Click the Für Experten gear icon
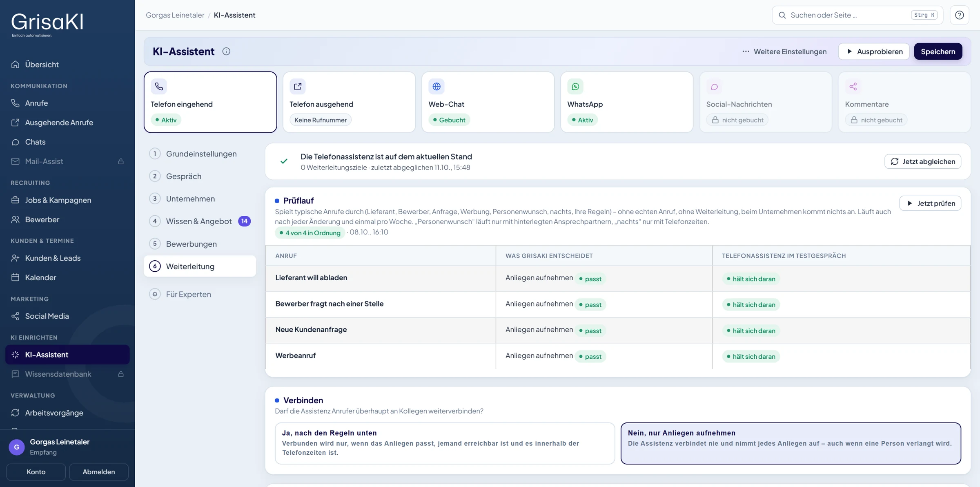Screen dimensions: 980x487 (x=155, y=294)
